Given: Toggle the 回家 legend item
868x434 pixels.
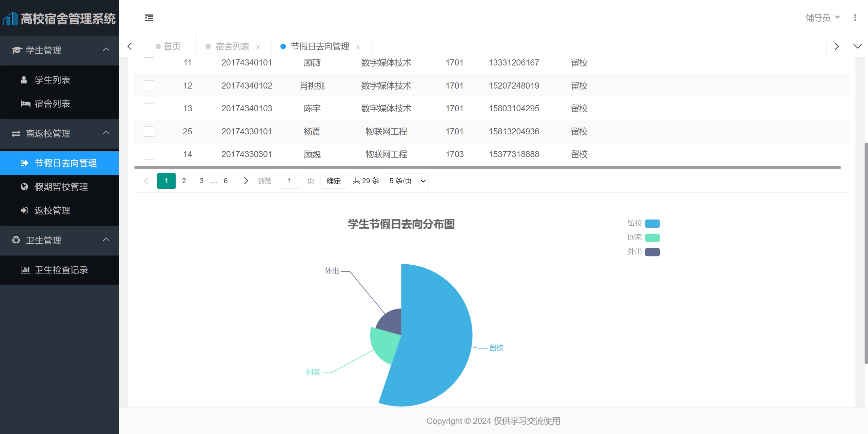Looking at the screenshot, I should (644, 238).
